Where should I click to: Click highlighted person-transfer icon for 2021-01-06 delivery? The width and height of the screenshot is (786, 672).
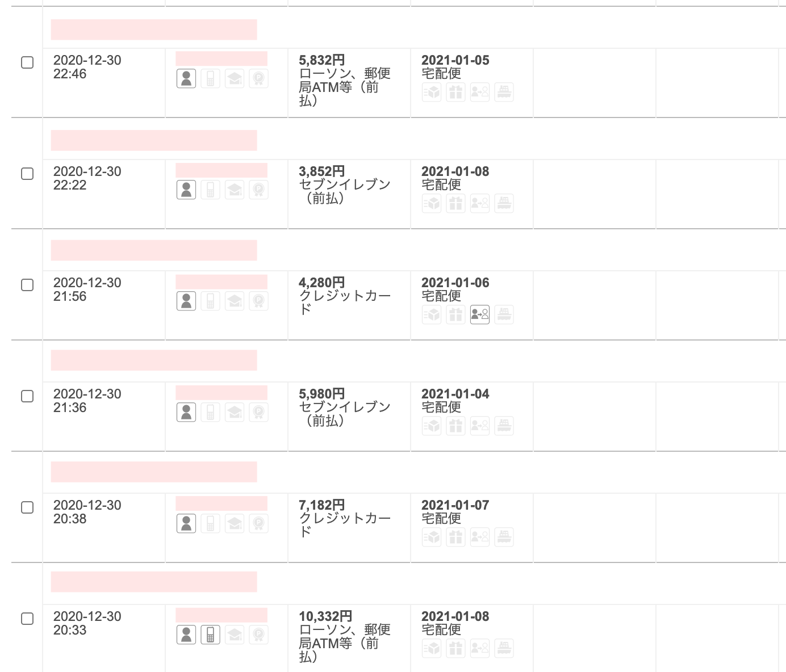click(480, 314)
